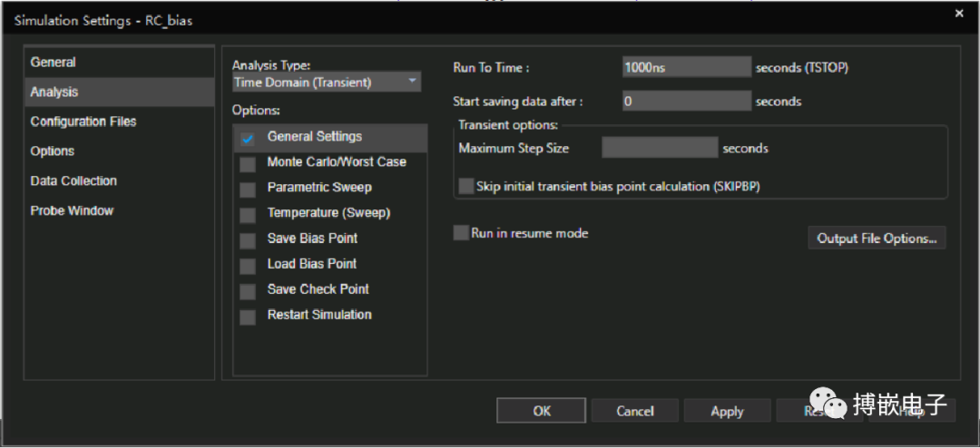Close the Simulation Settings dialog
Screen dimensions: 980x448
click(959, 13)
